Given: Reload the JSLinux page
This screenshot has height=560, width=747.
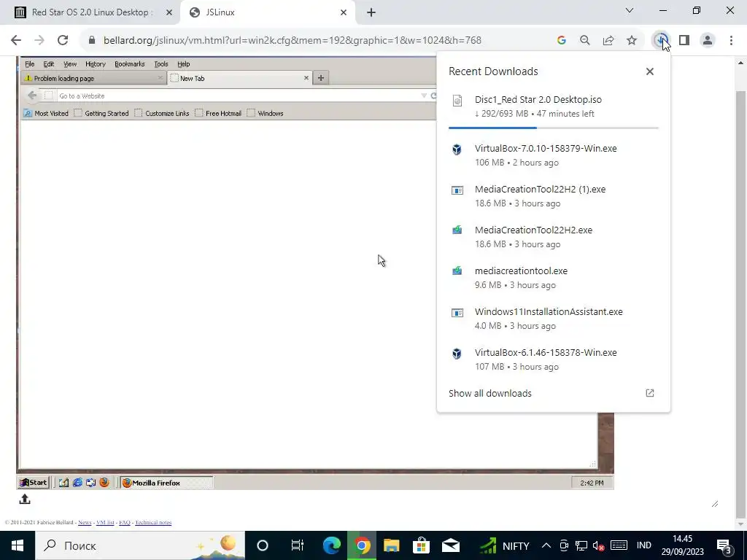Looking at the screenshot, I should pos(63,41).
